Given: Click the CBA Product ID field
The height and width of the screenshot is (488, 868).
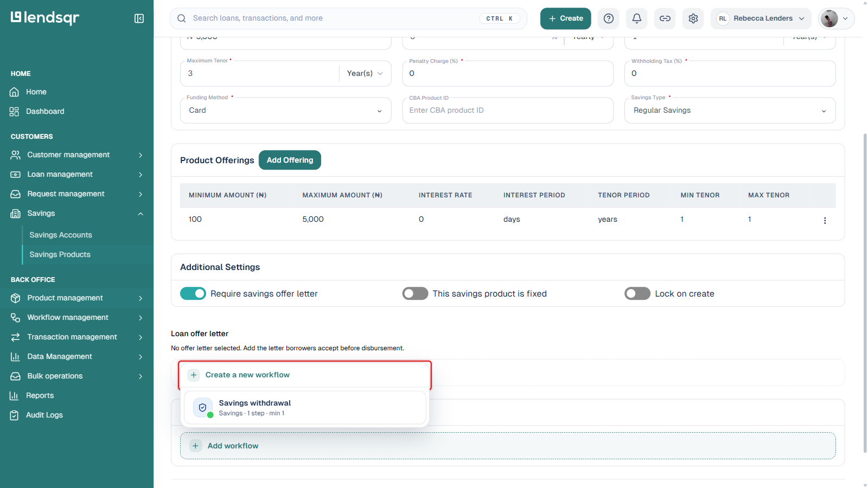Looking at the screenshot, I should pyautogui.click(x=508, y=110).
